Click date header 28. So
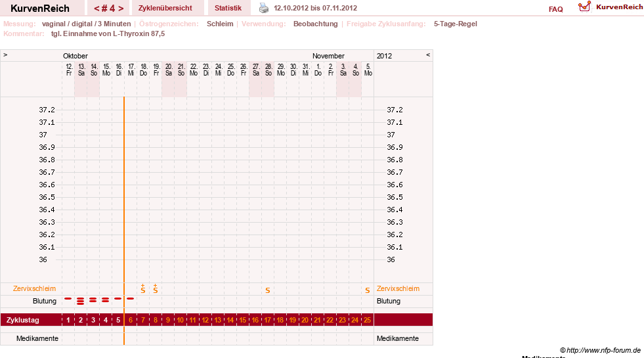 (x=268, y=70)
